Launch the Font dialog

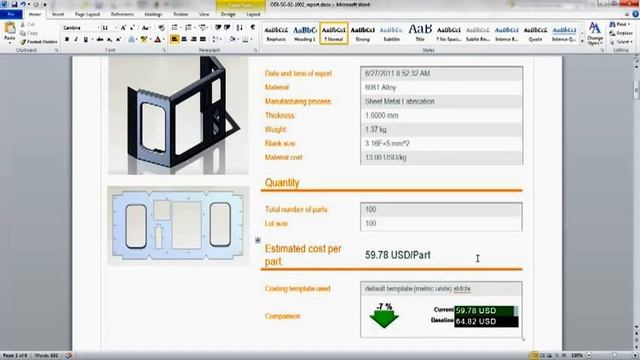pos(164,50)
